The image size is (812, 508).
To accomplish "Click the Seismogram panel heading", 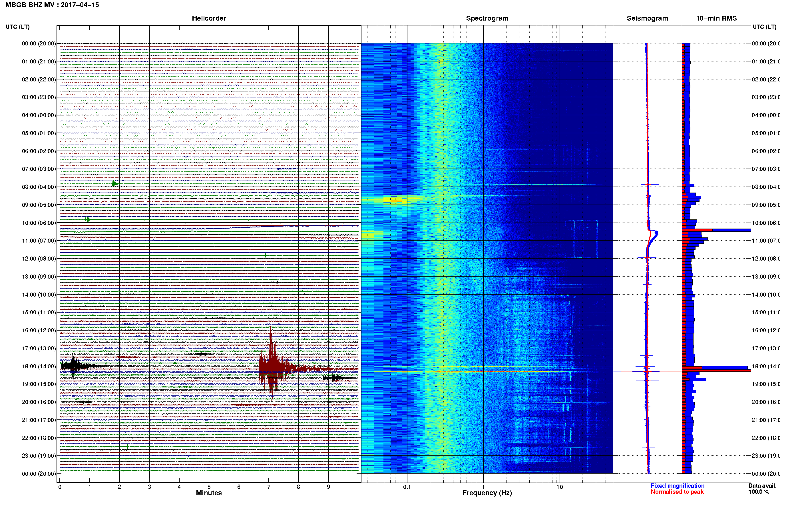I will click(647, 19).
